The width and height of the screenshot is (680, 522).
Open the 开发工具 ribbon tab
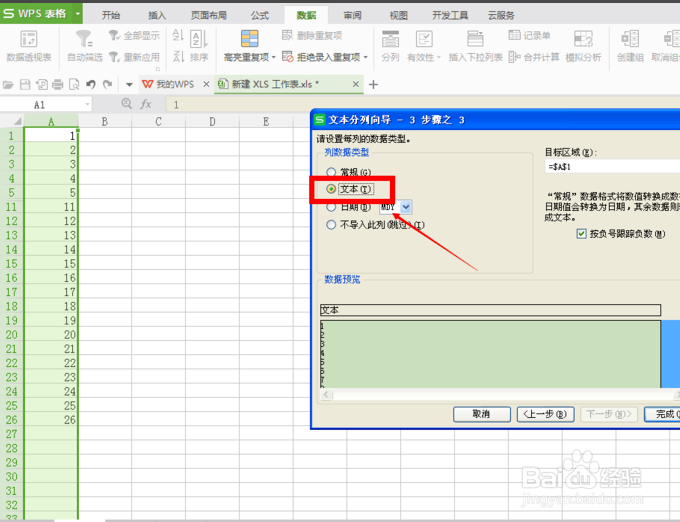coord(450,16)
